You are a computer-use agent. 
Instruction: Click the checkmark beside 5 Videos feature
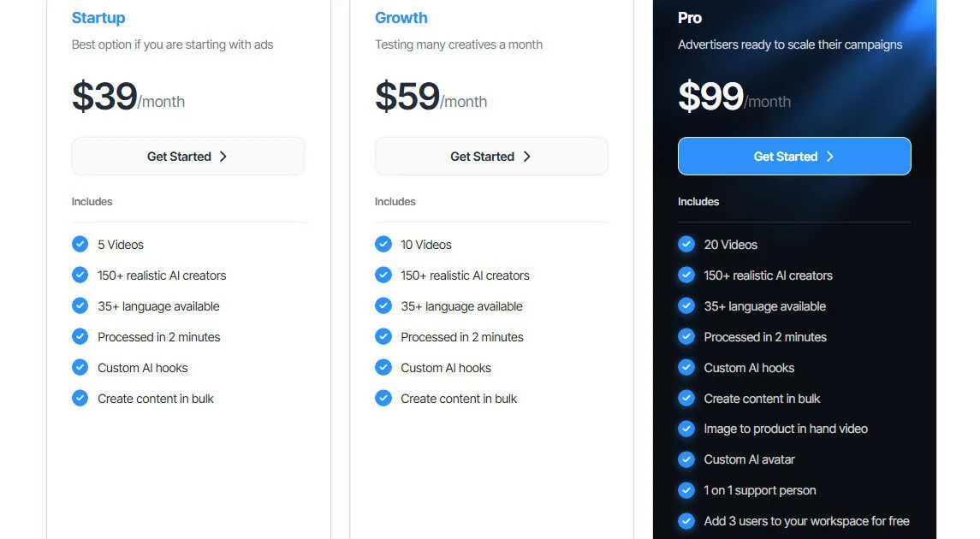tap(80, 244)
